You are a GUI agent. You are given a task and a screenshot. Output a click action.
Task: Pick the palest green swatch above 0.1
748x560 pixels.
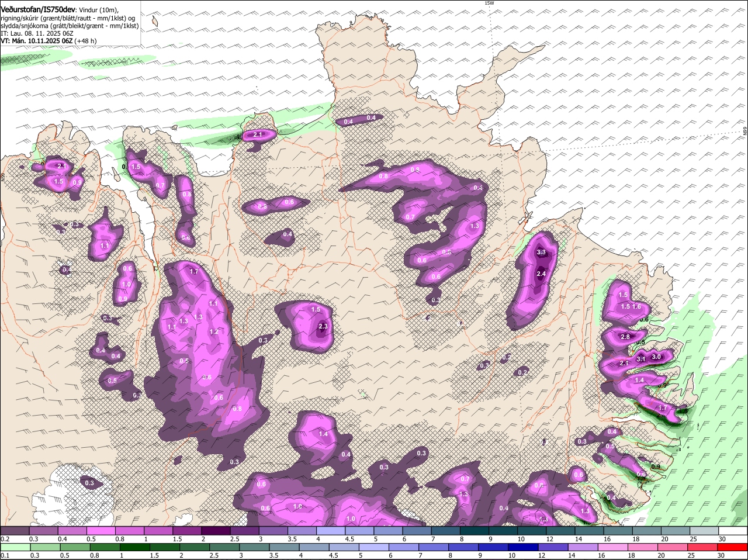16,548
